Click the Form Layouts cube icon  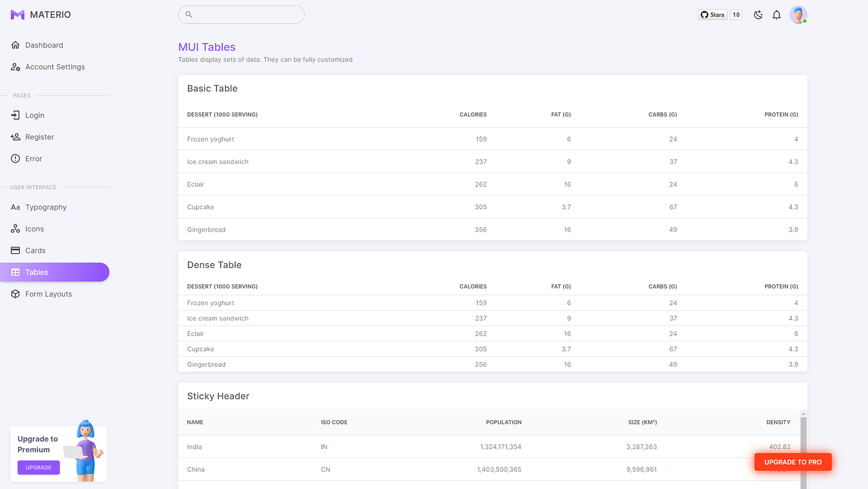point(15,294)
